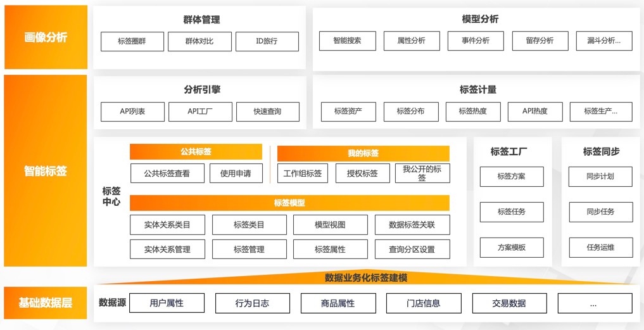Open the API热度 box

coord(535,111)
